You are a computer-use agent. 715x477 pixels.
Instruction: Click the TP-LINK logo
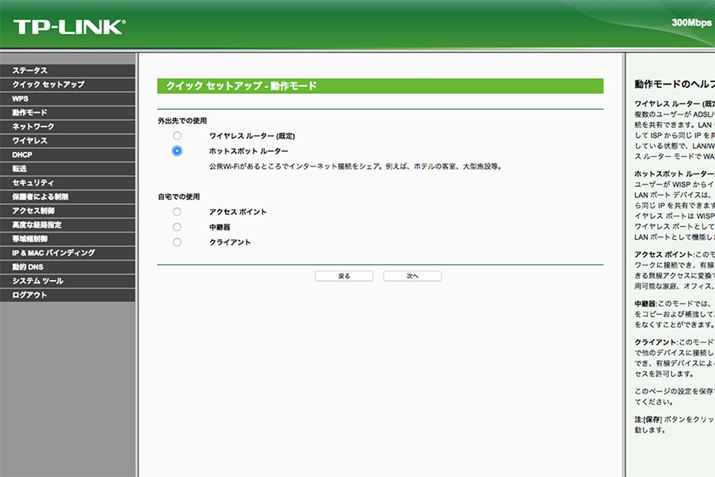(68, 27)
